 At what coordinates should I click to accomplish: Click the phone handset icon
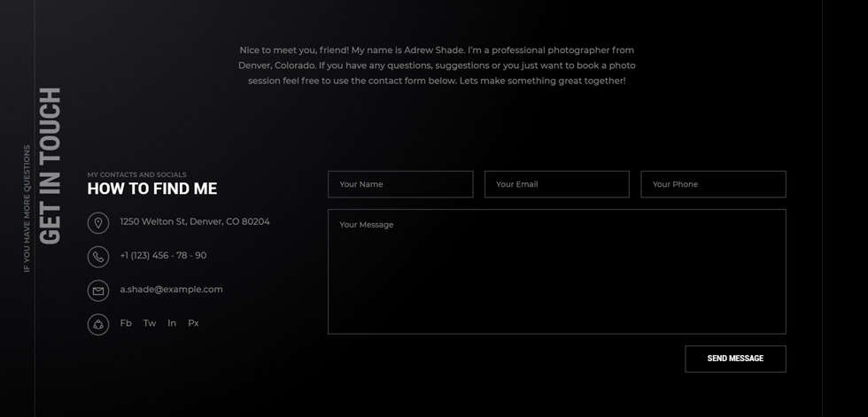click(x=98, y=257)
